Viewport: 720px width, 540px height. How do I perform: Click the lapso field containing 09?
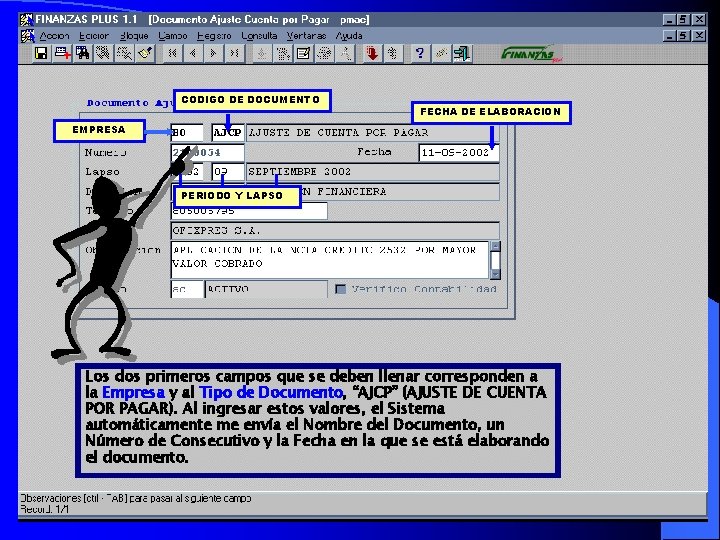click(228, 172)
